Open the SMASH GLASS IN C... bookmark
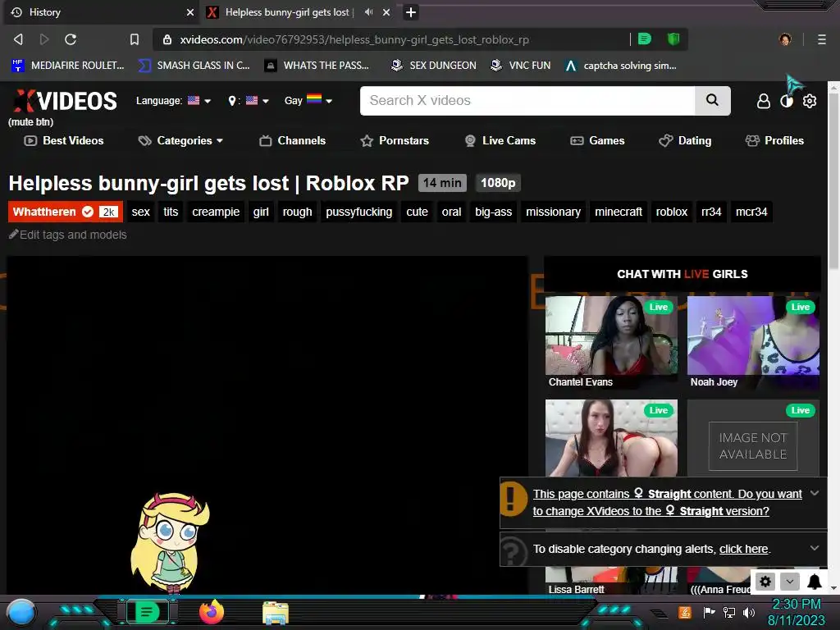Viewport: 840px width, 630px height. point(194,66)
